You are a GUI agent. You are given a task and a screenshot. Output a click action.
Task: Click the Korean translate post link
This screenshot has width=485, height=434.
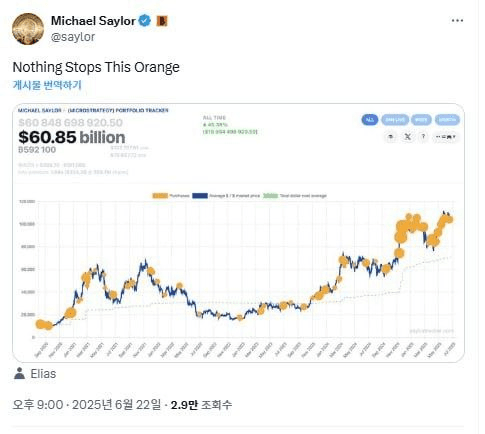[47, 85]
